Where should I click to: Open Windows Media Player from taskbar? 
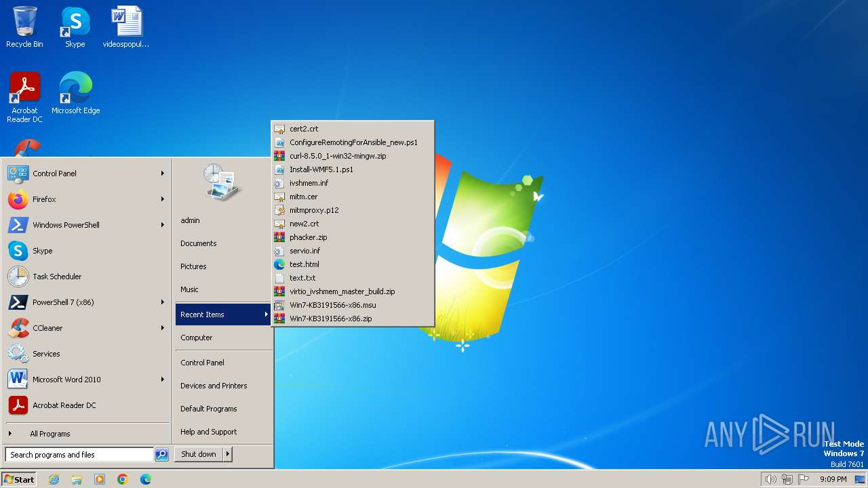coord(100,479)
